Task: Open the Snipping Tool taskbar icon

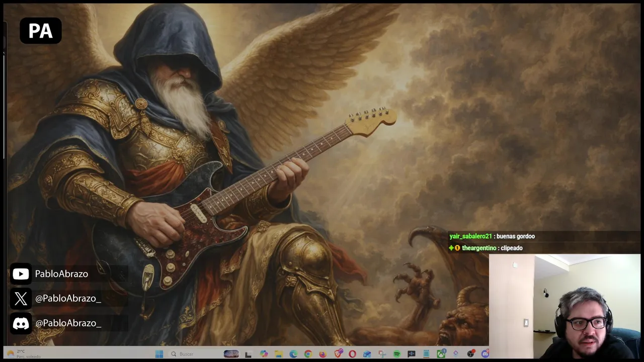Action: tap(381, 354)
